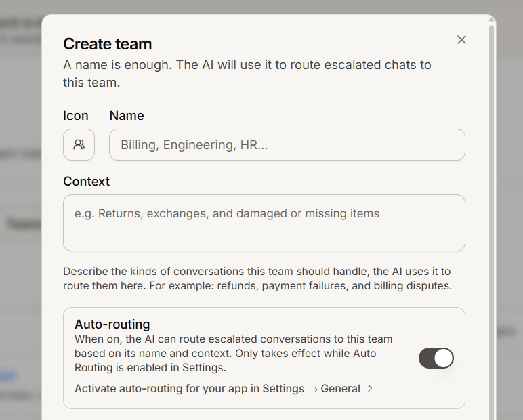Open the team icon picker
This screenshot has height=420, width=523.
[79, 144]
